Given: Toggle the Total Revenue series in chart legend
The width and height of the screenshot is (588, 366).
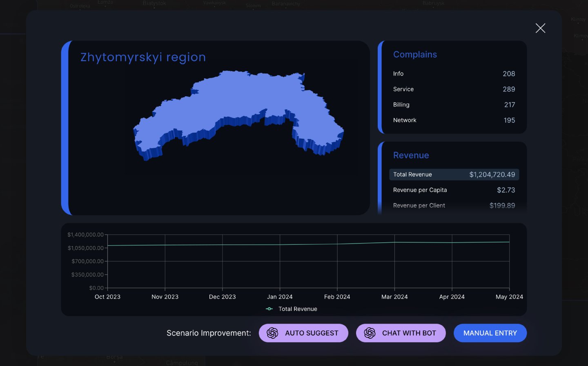Looking at the screenshot, I should (292, 309).
